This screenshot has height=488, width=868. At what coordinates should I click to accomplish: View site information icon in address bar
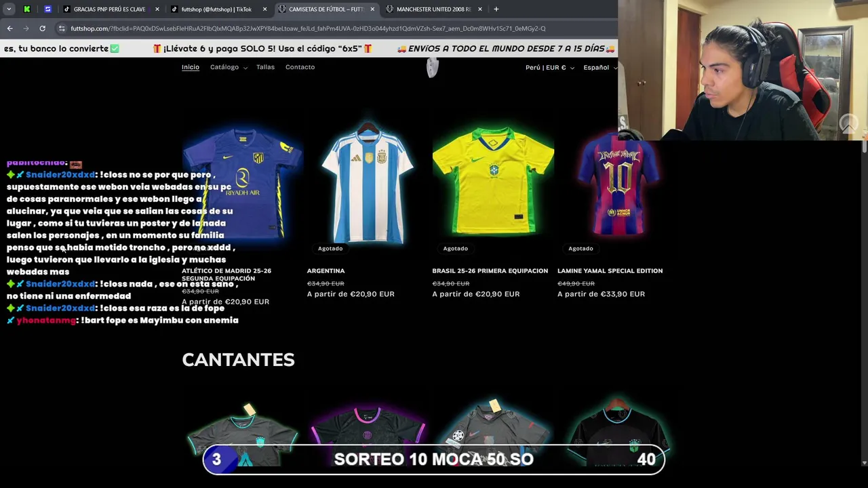pos(62,28)
